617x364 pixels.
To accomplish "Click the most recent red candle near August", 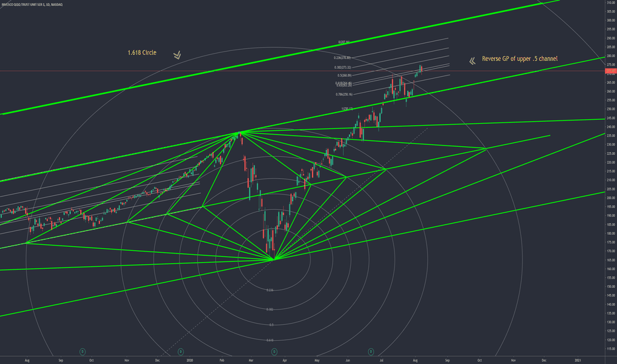I will coord(422,69).
